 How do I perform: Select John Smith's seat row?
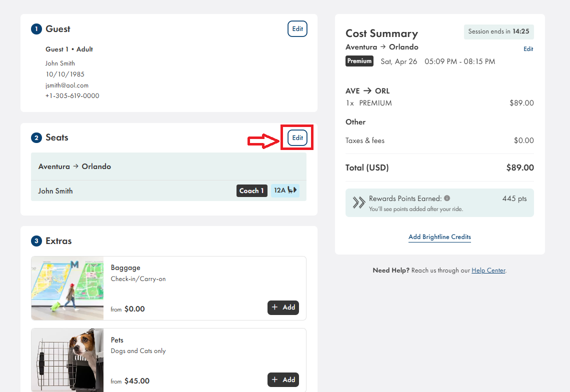[x=130, y=191]
